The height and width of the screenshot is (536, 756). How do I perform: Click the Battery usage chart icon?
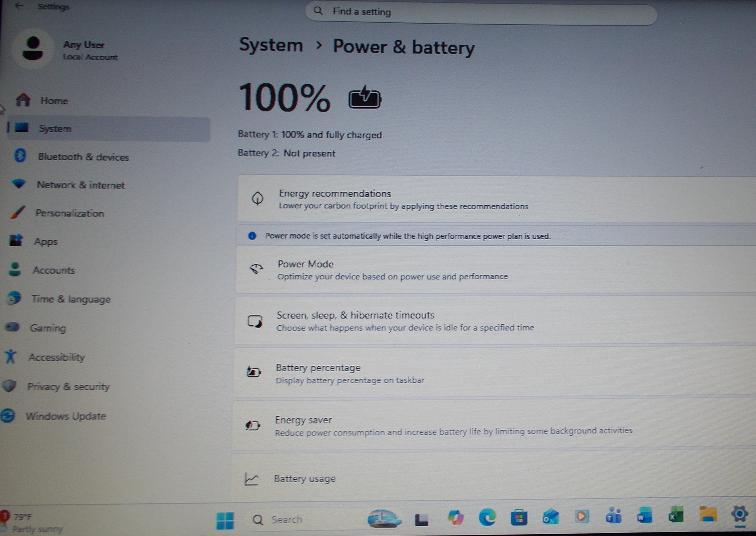pos(251,479)
